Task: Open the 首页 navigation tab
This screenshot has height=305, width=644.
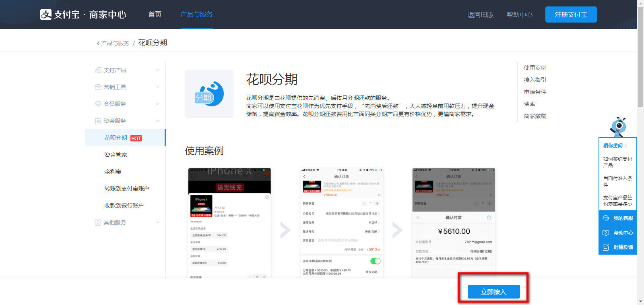Action: (155, 15)
